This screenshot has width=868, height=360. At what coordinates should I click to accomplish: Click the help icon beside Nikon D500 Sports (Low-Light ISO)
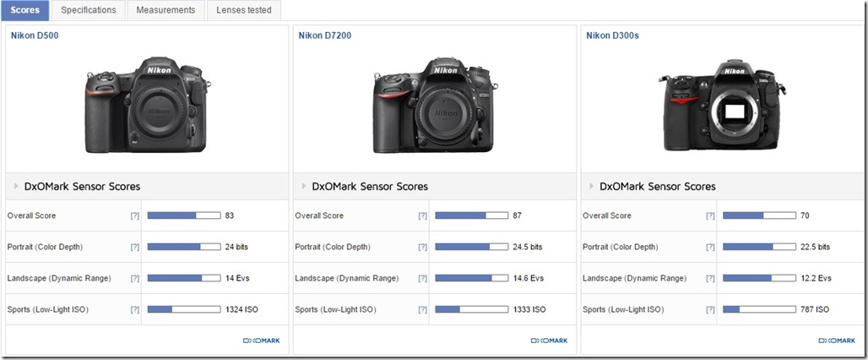[134, 309]
